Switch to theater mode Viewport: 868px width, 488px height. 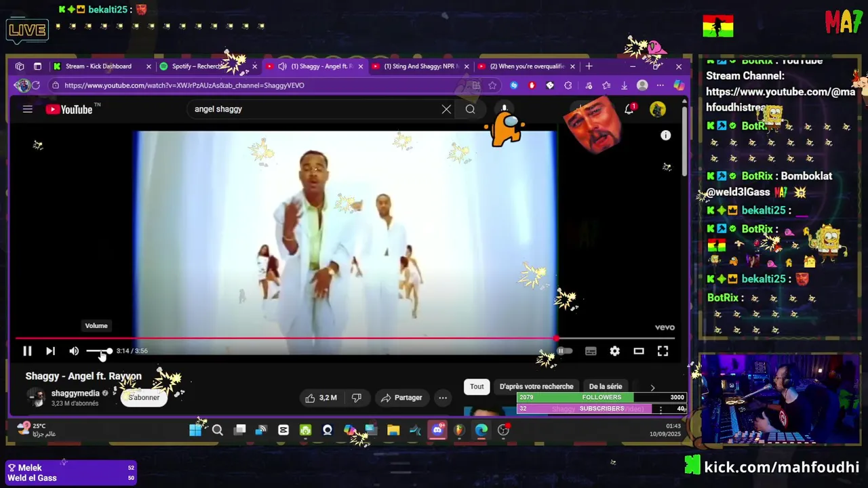tap(639, 351)
